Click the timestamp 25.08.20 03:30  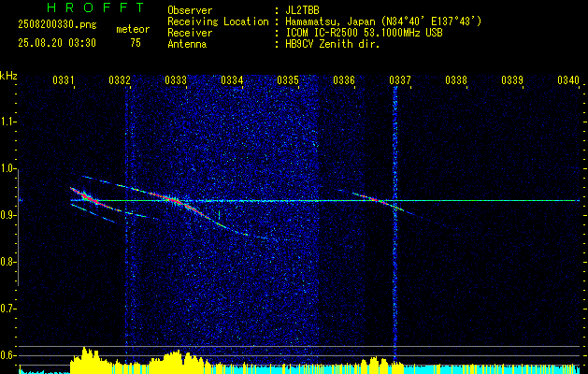point(57,43)
